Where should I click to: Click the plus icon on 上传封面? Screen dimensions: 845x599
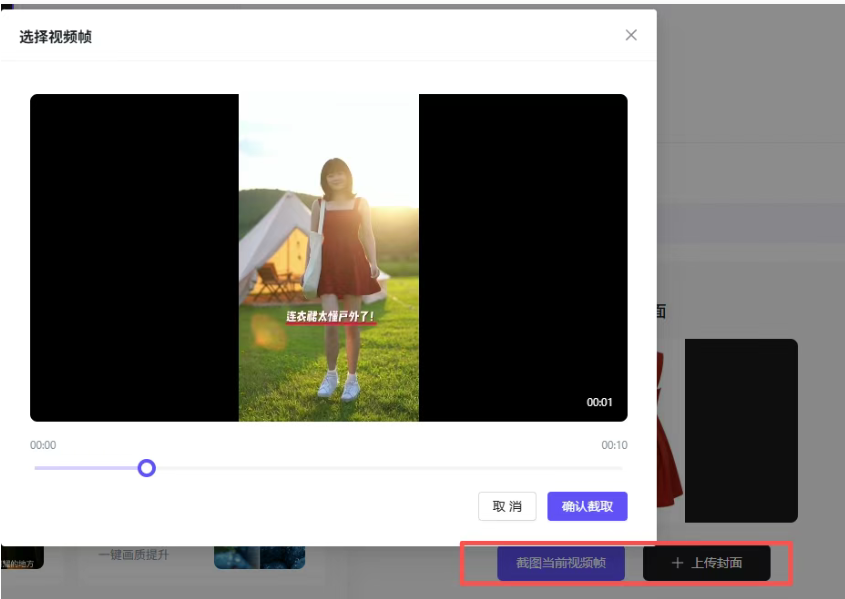click(x=677, y=563)
